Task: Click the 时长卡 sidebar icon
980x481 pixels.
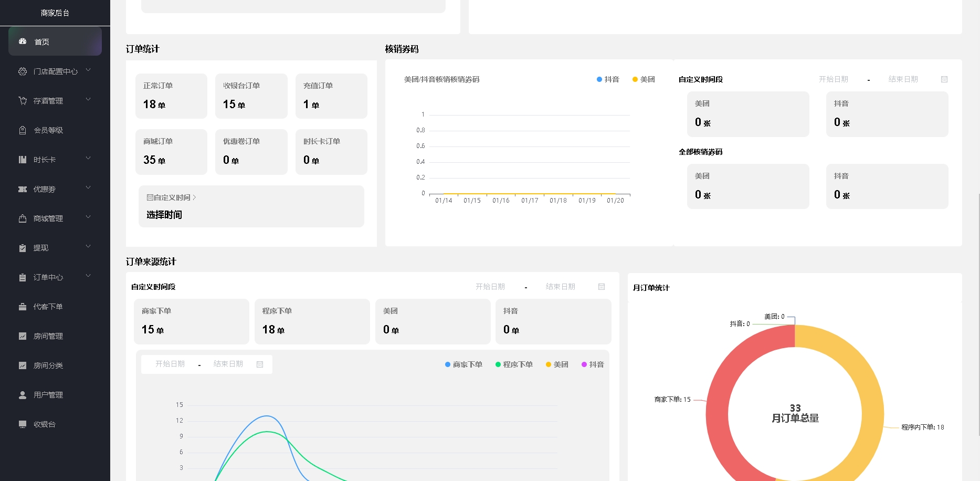Action: click(23, 160)
